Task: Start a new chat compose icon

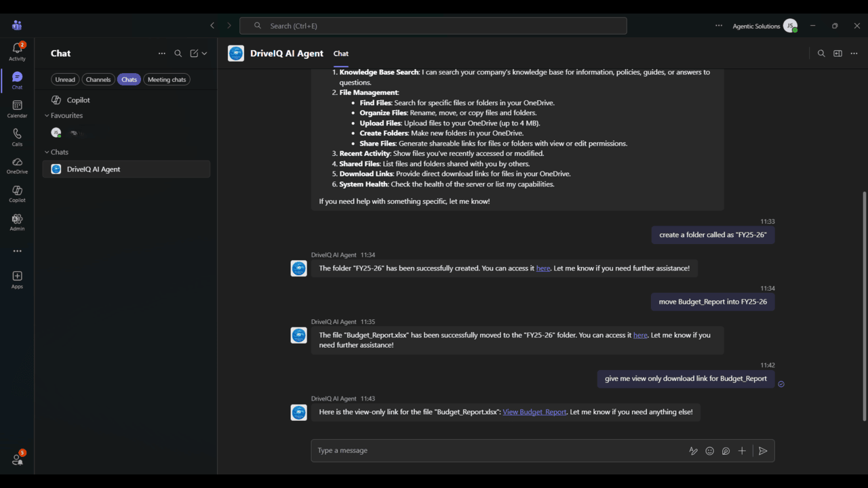Action: pyautogui.click(x=194, y=54)
